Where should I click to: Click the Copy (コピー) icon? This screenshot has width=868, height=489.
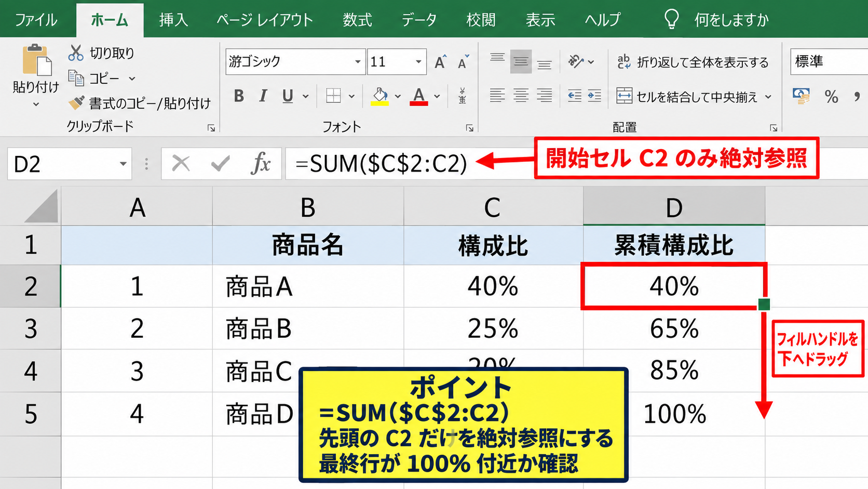coord(76,78)
